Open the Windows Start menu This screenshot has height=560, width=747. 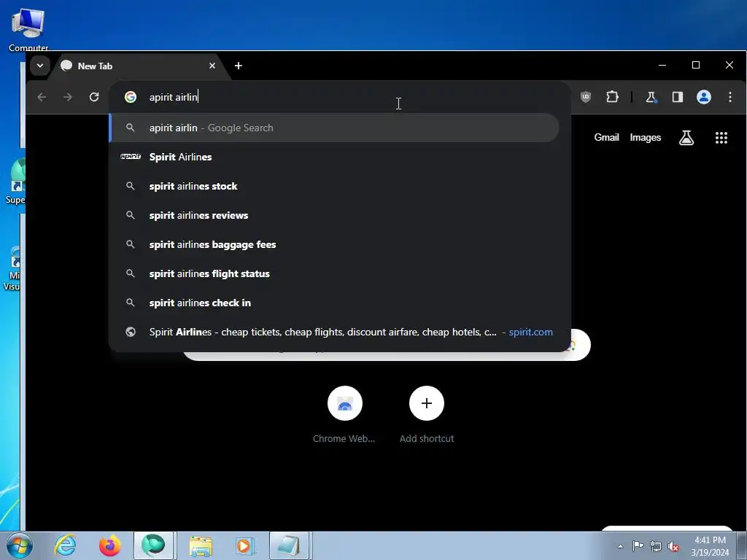point(18,545)
